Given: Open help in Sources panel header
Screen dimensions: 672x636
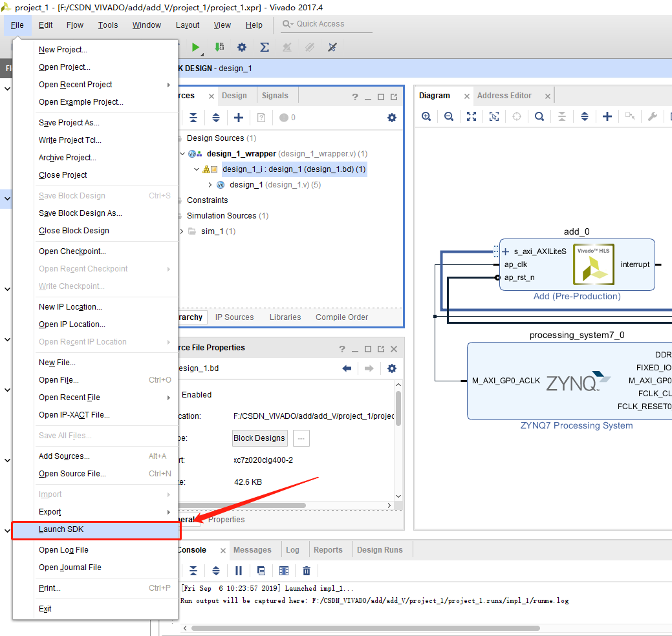Looking at the screenshot, I should [355, 97].
